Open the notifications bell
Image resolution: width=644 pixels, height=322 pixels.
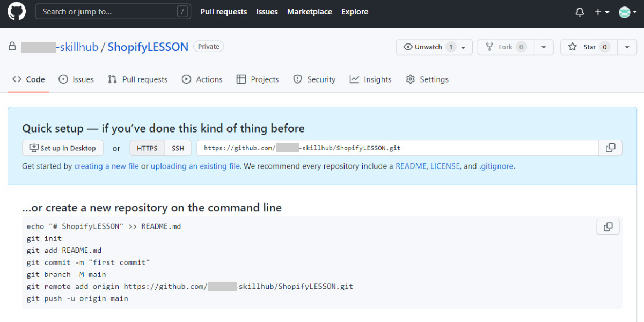[580, 12]
